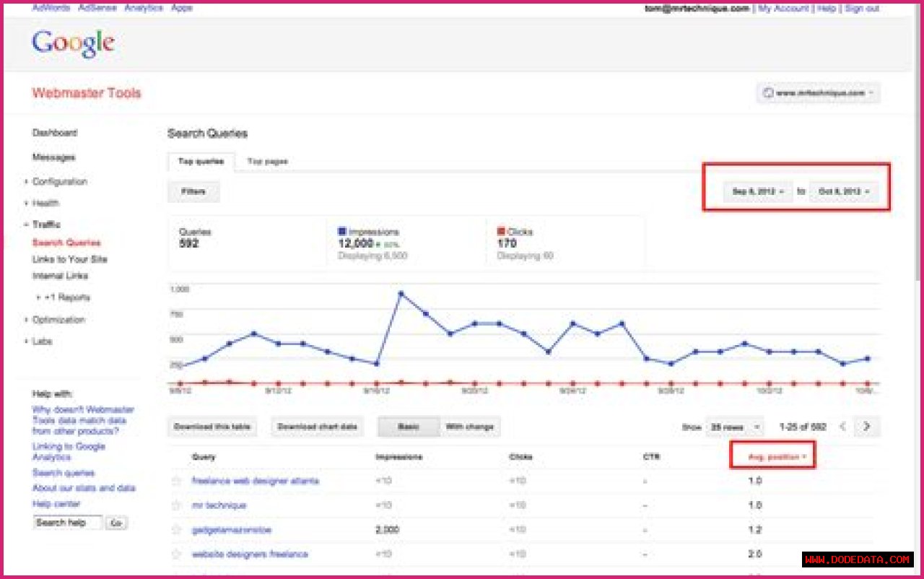The width and height of the screenshot is (924, 579).
Task: Star the 'website designers freelance' query
Action: coord(176,554)
